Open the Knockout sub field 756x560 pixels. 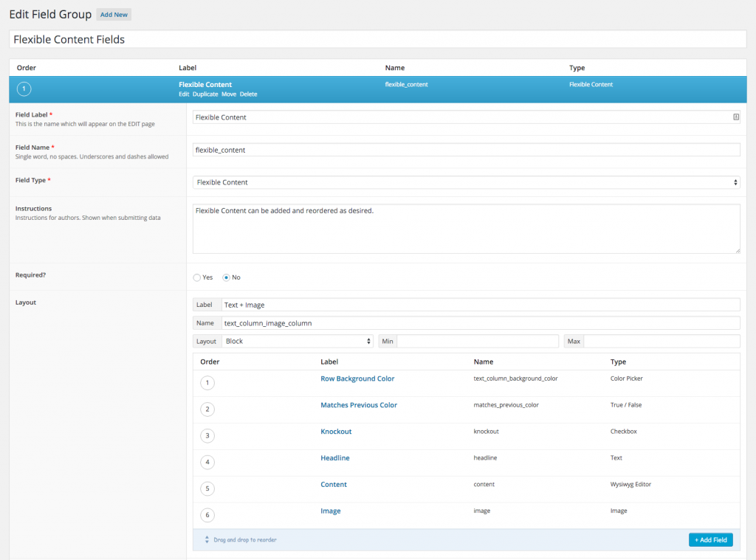336,432
